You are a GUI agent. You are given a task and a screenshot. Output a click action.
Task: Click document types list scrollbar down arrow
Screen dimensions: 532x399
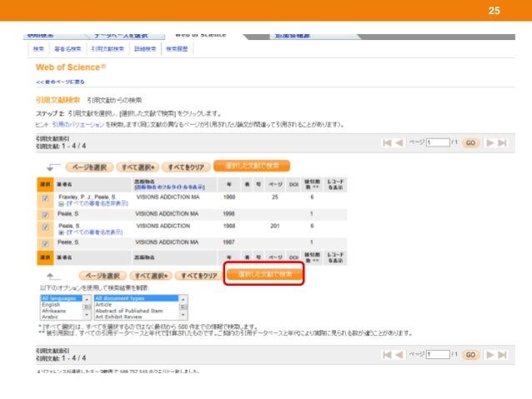[x=183, y=316]
